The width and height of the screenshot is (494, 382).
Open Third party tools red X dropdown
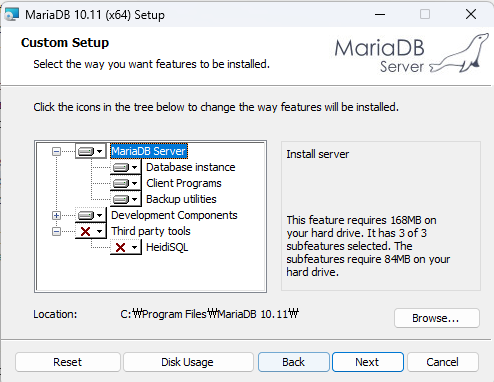[90, 231]
